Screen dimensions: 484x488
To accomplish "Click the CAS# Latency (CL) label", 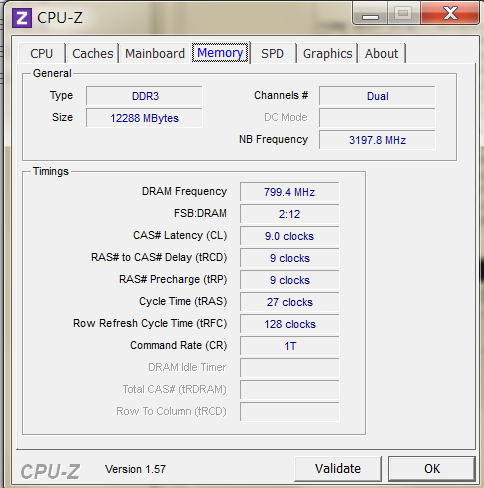I will (x=180, y=235).
